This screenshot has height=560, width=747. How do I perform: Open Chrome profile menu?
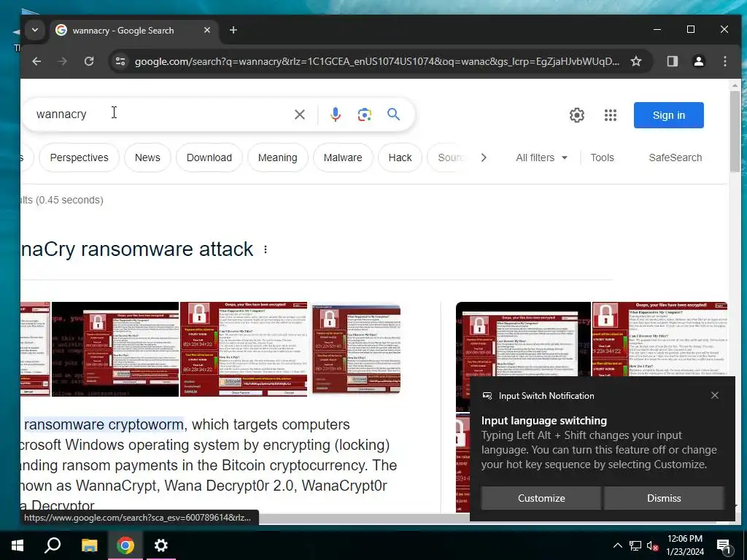click(x=698, y=61)
